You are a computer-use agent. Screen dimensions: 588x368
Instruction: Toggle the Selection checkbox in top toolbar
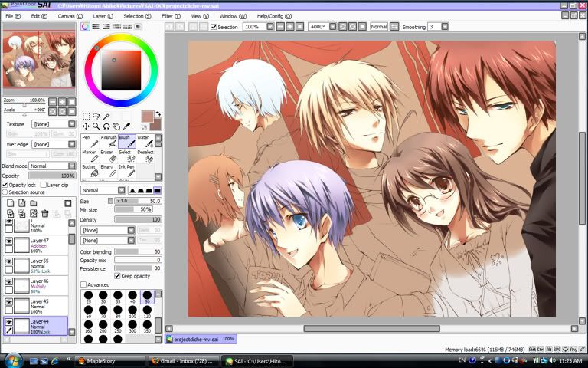pos(214,27)
